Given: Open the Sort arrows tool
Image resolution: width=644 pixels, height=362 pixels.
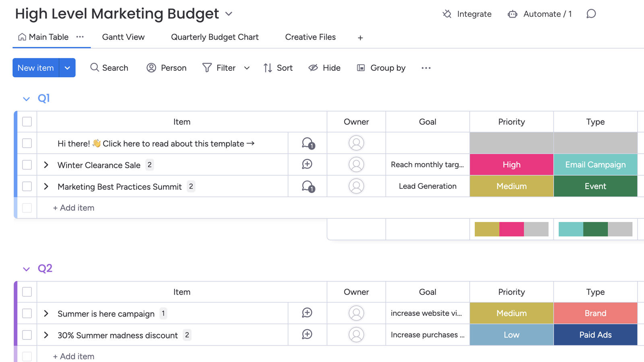Looking at the screenshot, I should coord(268,68).
